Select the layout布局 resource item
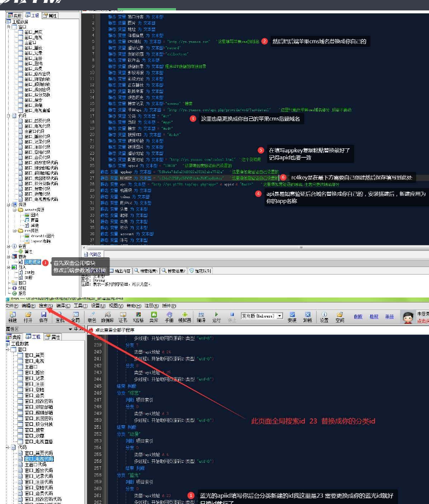The height and width of the screenshot is (504, 429). click(x=37, y=241)
